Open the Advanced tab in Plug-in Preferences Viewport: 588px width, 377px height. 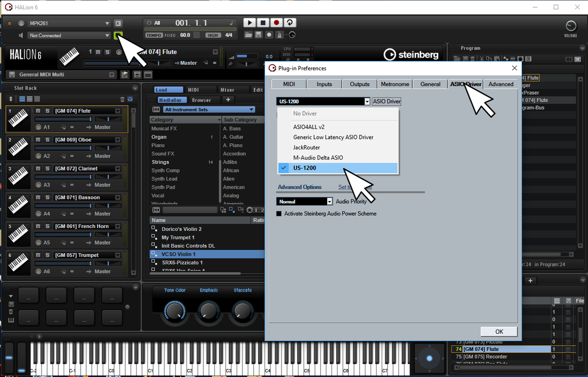tap(501, 84)
